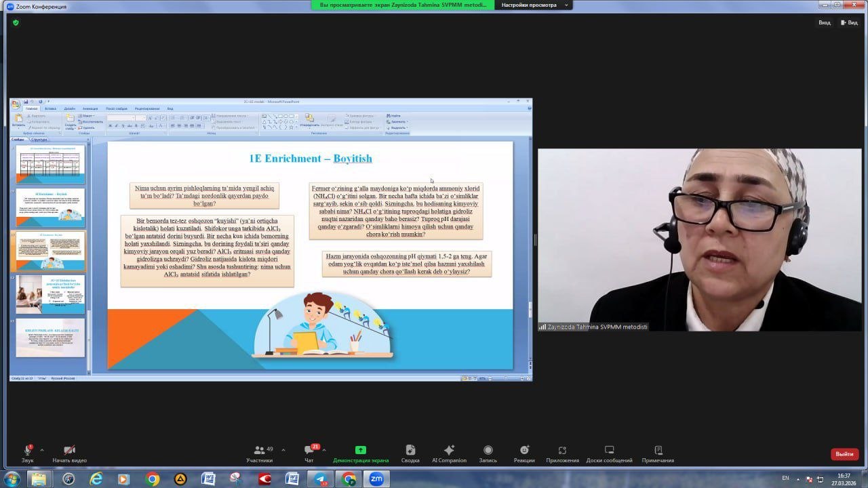
Task: Open Реакции reactions menu
Action: pos(524,453)
